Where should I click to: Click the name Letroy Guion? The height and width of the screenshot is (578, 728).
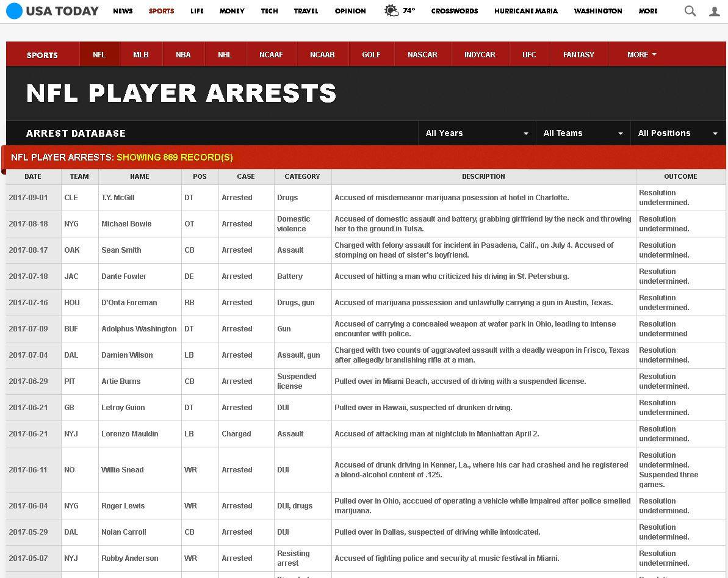pyautogui.click(x=123, y=408)
